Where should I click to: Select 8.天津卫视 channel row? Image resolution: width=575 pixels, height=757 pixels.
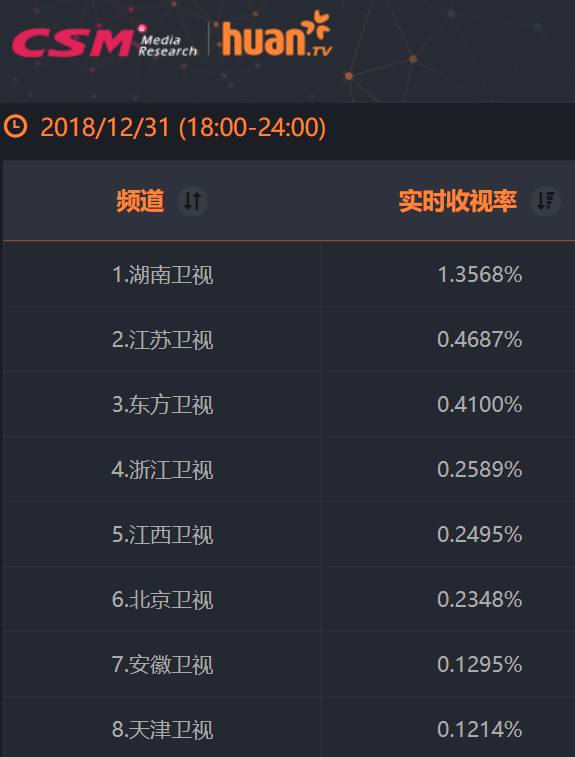pos(289,727)
